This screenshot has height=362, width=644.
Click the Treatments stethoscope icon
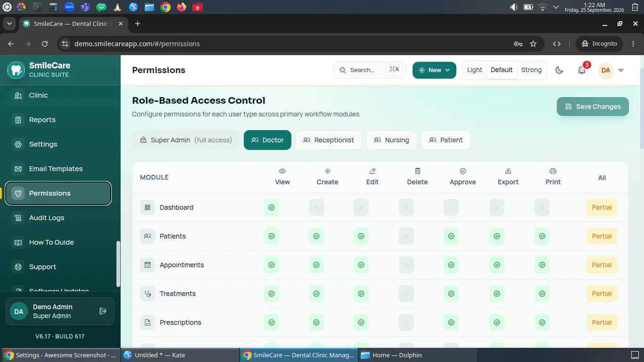point(148,294)
